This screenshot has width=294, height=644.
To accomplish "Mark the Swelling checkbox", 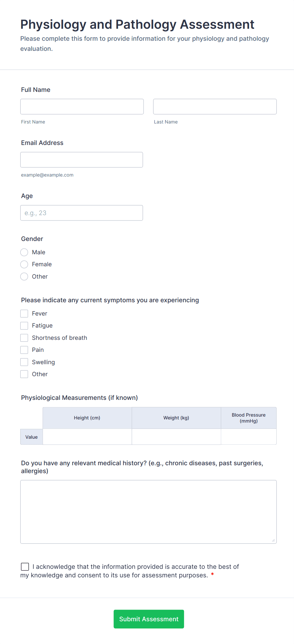I will pyautogui.click(x=24, y=362).
